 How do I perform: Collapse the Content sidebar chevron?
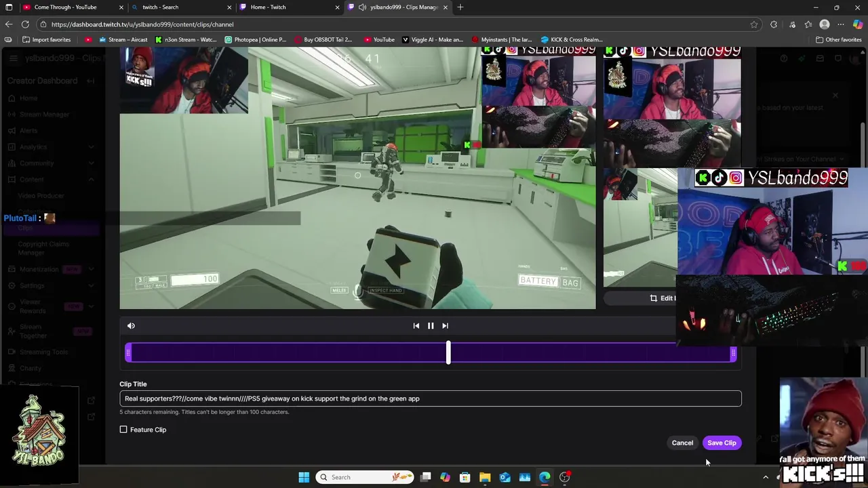tap(91, 180)
